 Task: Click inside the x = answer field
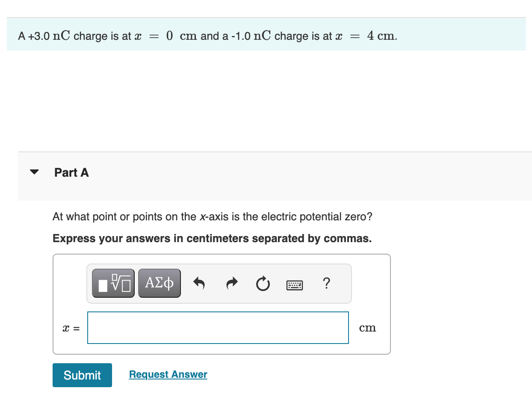pos(218,327)
